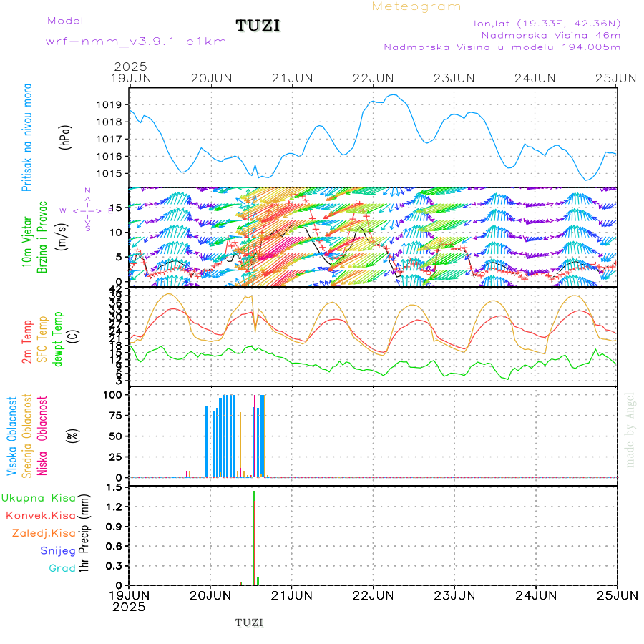644x644 pixels.
Task: Select the "Konvek.Kisa" legend entry
Action: click(41, 516)
